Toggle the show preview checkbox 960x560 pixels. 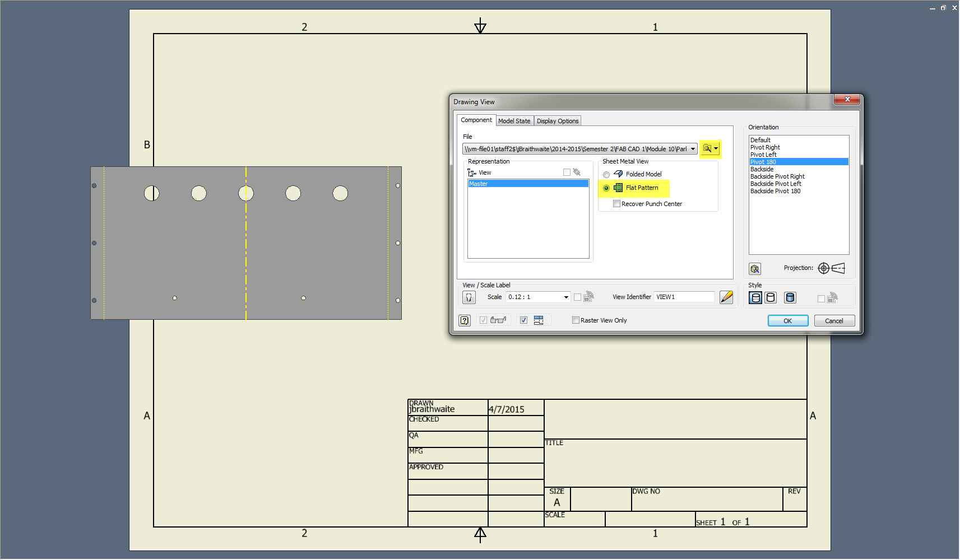[x=483, y=320]
